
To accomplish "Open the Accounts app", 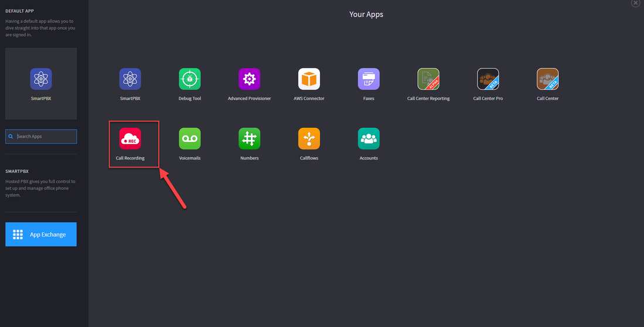I will click(x=369, y=139).
